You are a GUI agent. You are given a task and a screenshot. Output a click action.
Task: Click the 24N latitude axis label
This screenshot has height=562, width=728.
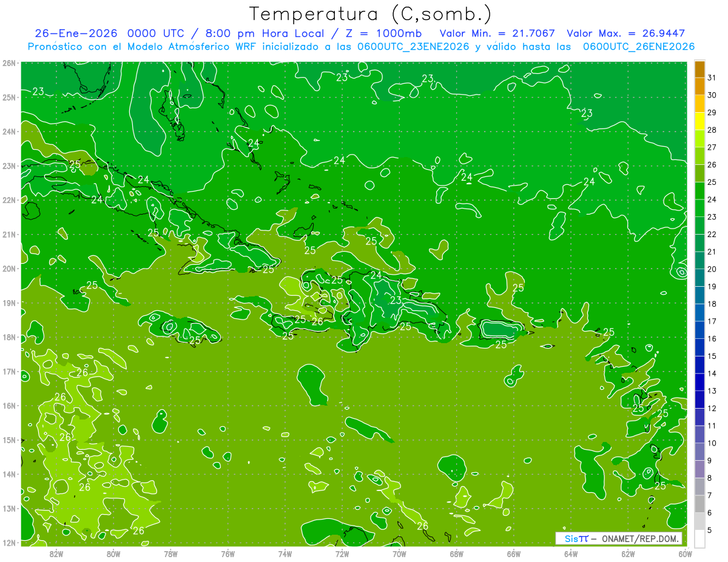8,132
